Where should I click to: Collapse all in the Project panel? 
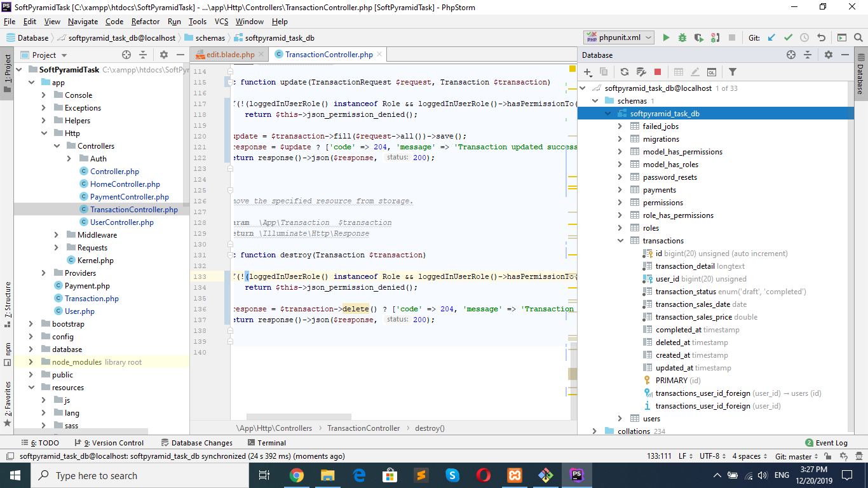coord(143,55)
